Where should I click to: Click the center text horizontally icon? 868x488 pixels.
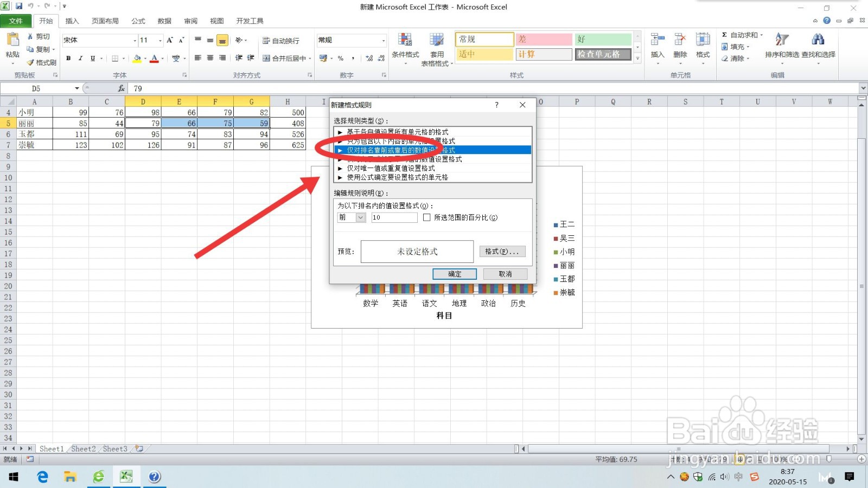pos(210,58)
